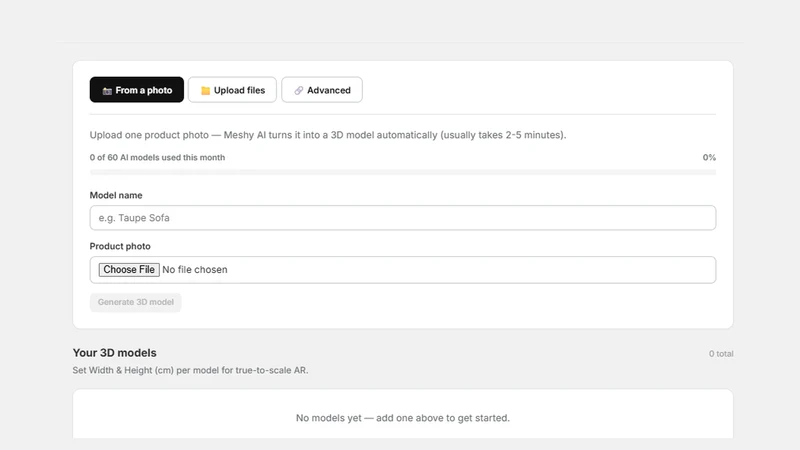Switch to the Upload files tab
The image size is (800, 450).
click(x=232, y=90)
